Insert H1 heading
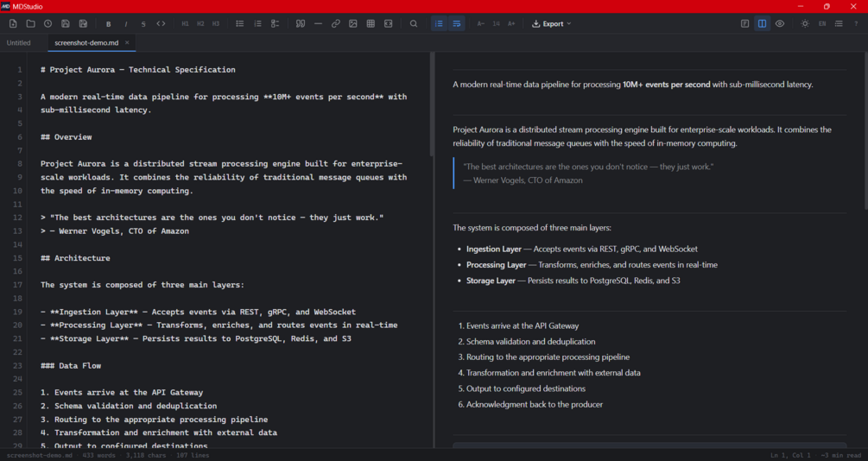This screenshot has width=868, height=461. tap(185, 24)
